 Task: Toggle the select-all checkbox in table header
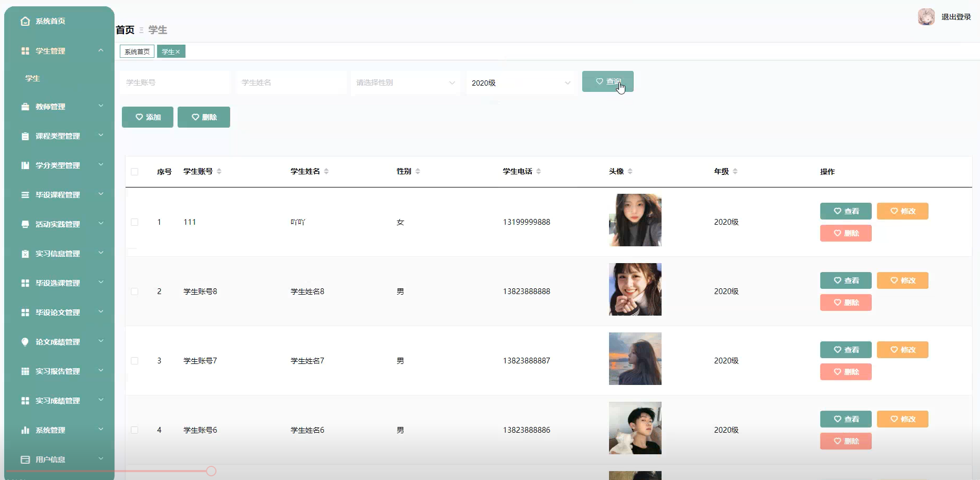[135, 172]
